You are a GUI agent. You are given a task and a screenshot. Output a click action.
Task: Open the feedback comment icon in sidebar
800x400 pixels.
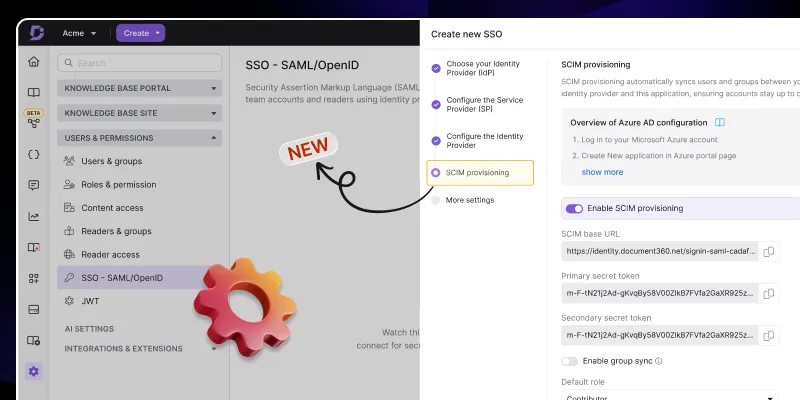[x=34, y=185]
